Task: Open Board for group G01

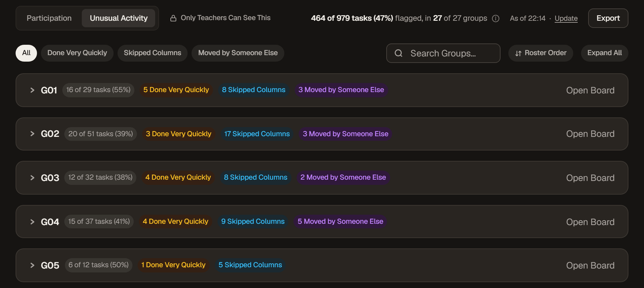Action: [590, 90]
